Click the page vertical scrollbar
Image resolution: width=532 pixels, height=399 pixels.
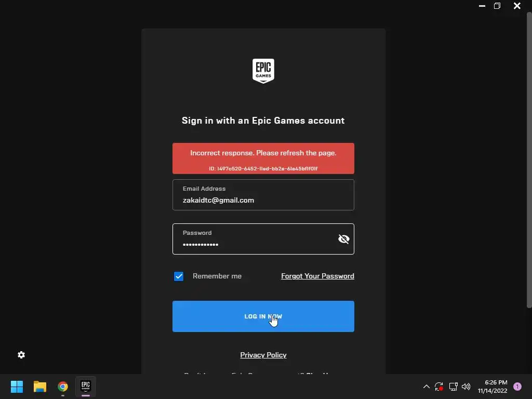529,160
